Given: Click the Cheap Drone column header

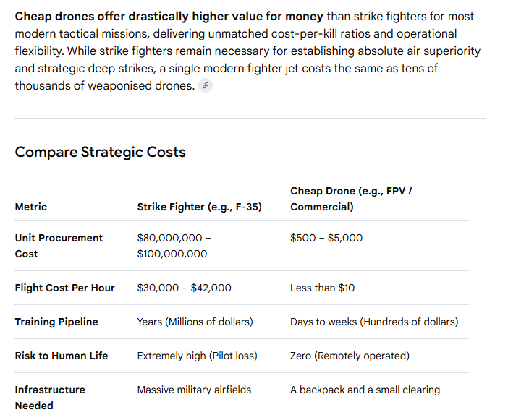Looking at the screenshot, I should pos(351,199).
